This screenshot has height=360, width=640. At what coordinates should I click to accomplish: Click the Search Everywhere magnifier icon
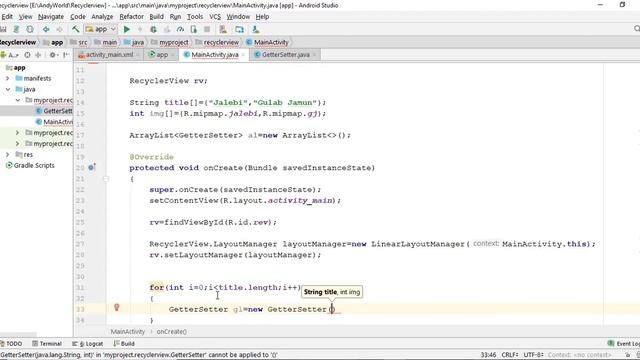pyautogui.click(x=637, y=29)
